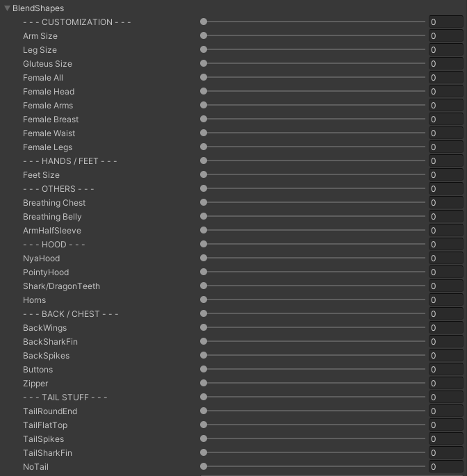
Task: Click the Arm Size slider handle
Action: click(x=204, y=35)
